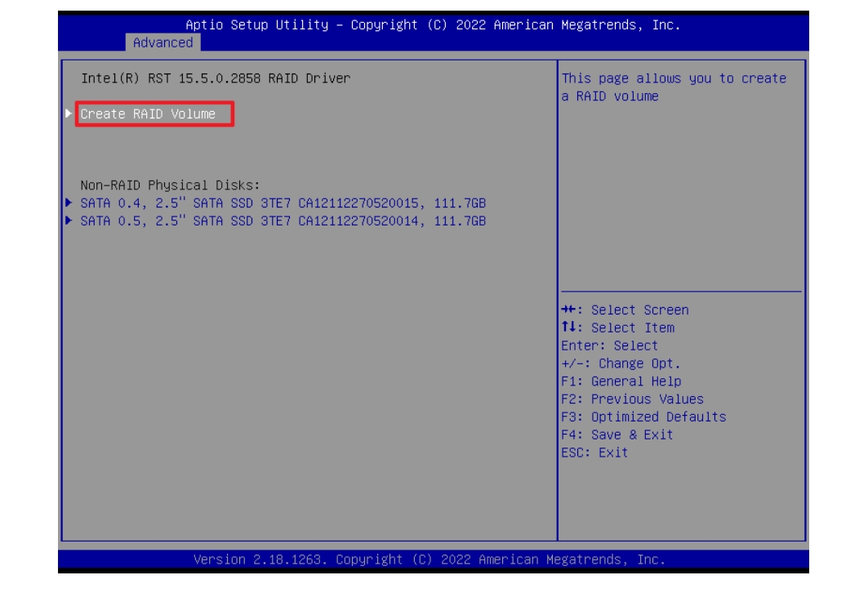This screenshot has height=593, width=868.
Task: Click the Select Screen arrows hint
Action: pos(625,310)
